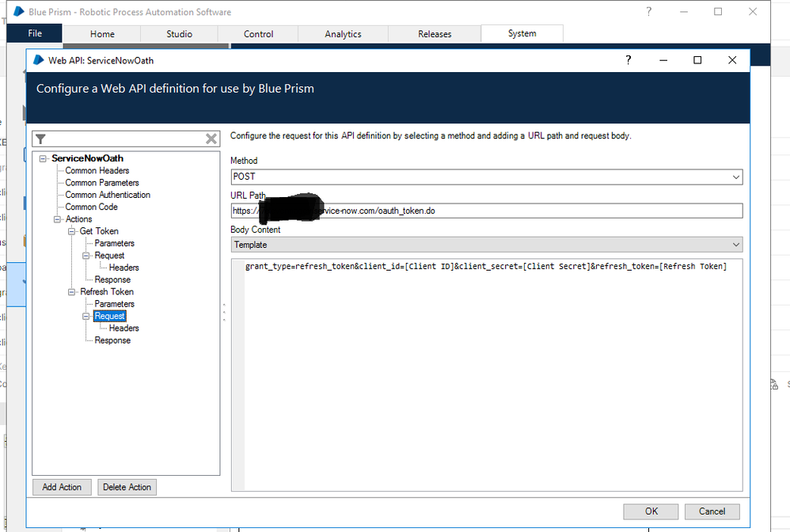Open the Body Content Template dropdown
The width and height of the screenshot is (790, 532).
[487, 245]
